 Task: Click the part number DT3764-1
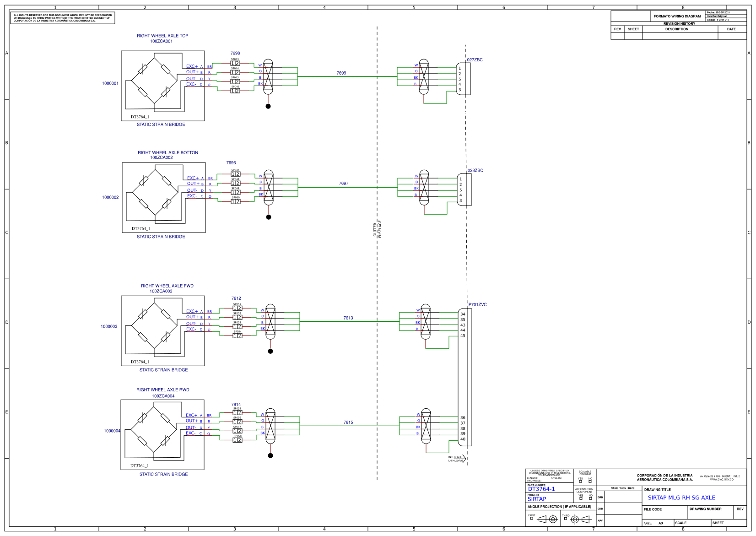click(x=541, y=489)
